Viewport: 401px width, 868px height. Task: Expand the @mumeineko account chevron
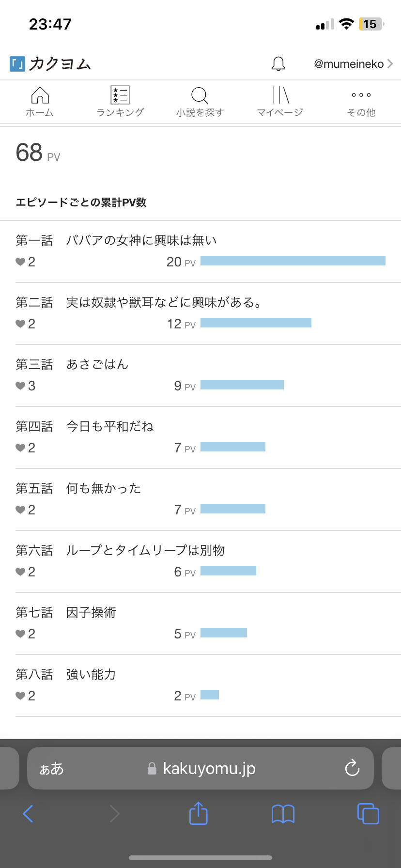390,63
